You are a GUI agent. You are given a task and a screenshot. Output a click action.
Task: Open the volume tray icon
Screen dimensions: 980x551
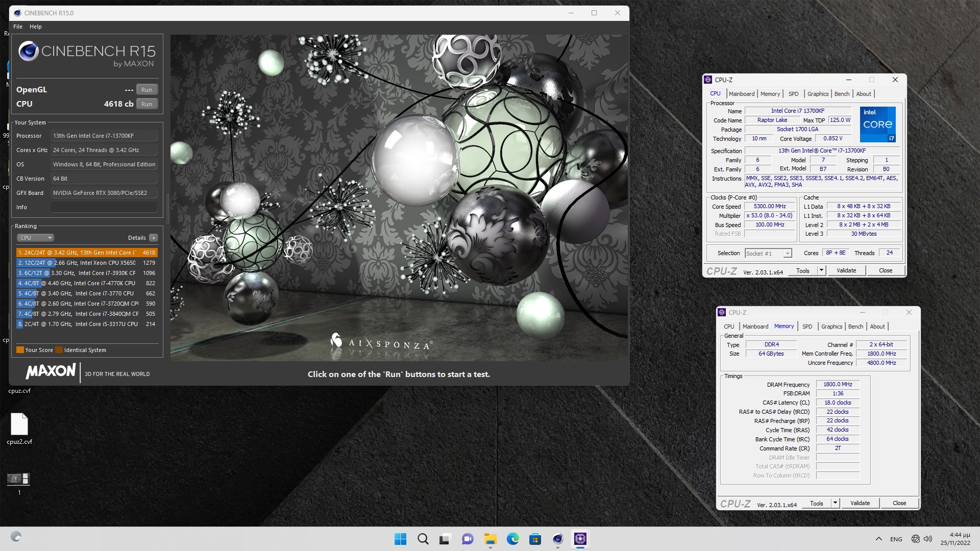[x=928, y=539]
